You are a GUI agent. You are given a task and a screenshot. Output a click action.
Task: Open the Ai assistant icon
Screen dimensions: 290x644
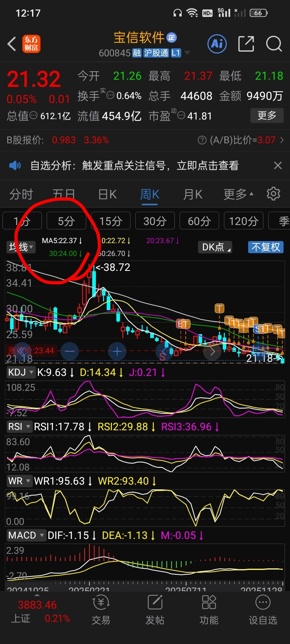tap(217, 43)
